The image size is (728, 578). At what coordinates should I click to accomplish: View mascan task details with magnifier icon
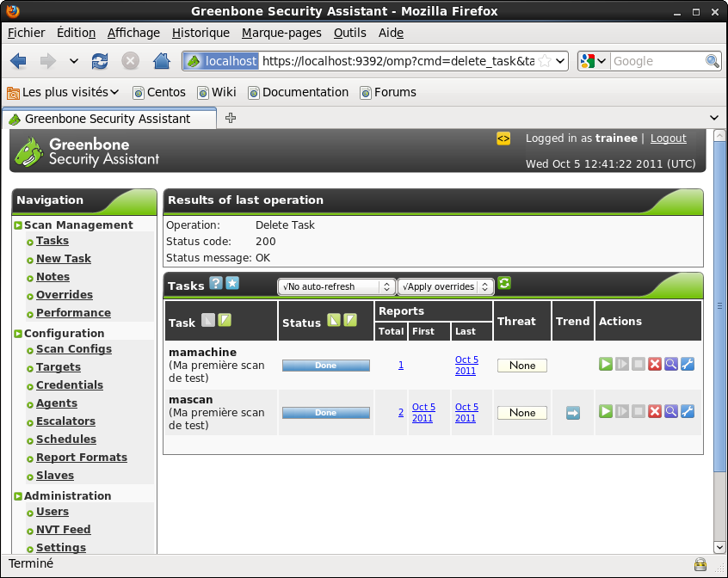click(671, 411)
